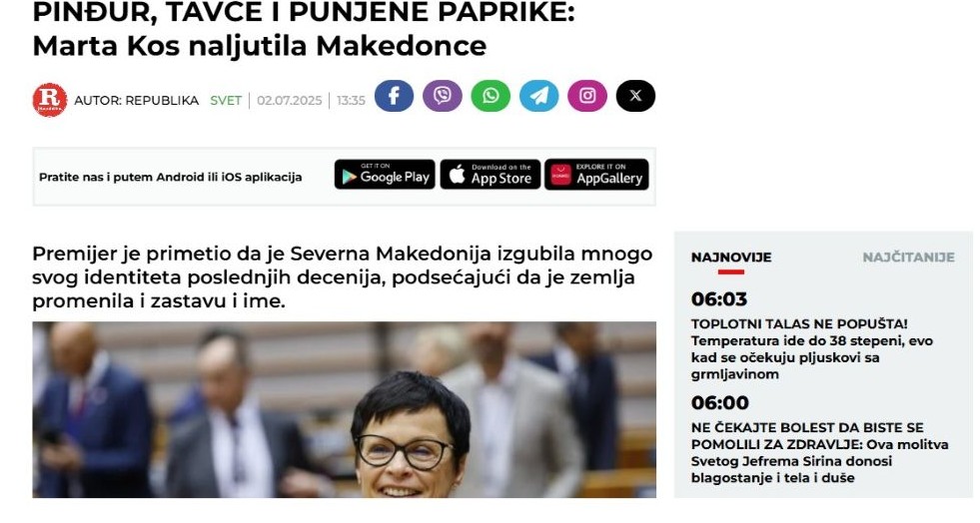Screen dimensions: 980x523
Task: Click the article headline about Marta Kos
Action: 303,30
